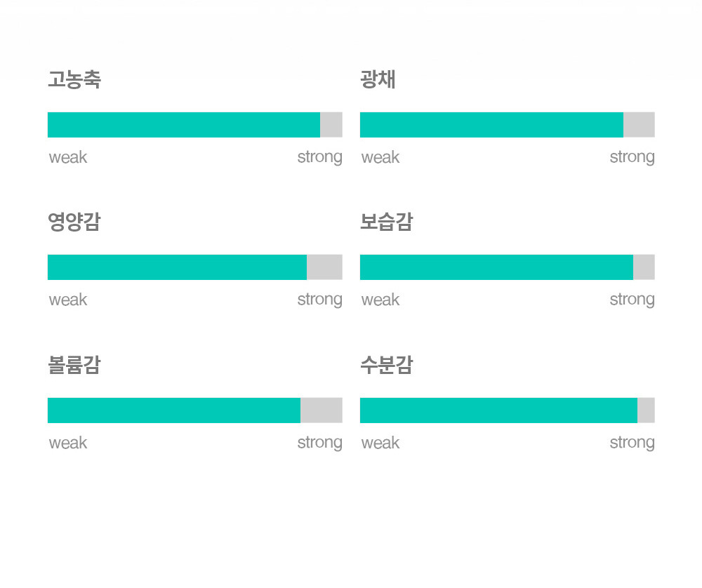Click the teal fill of 볼륨감 bar
Viewport: 702px width, 588px height.
click(x=174, y=410)
